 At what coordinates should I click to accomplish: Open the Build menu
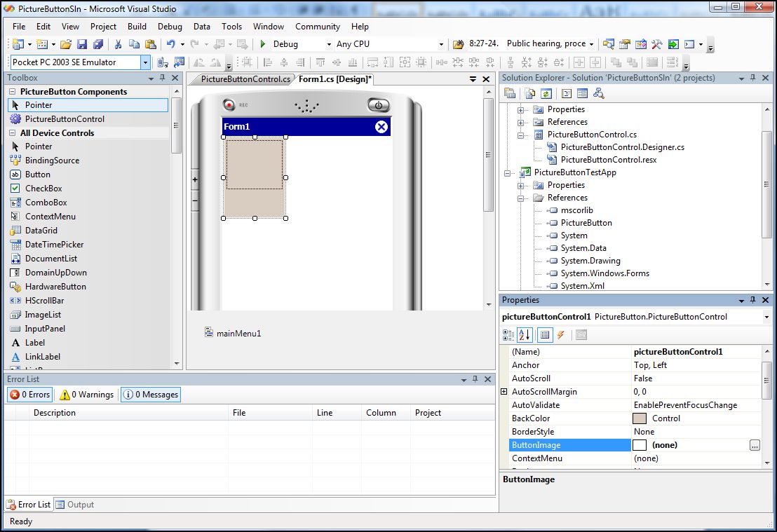tap(137, 27)
